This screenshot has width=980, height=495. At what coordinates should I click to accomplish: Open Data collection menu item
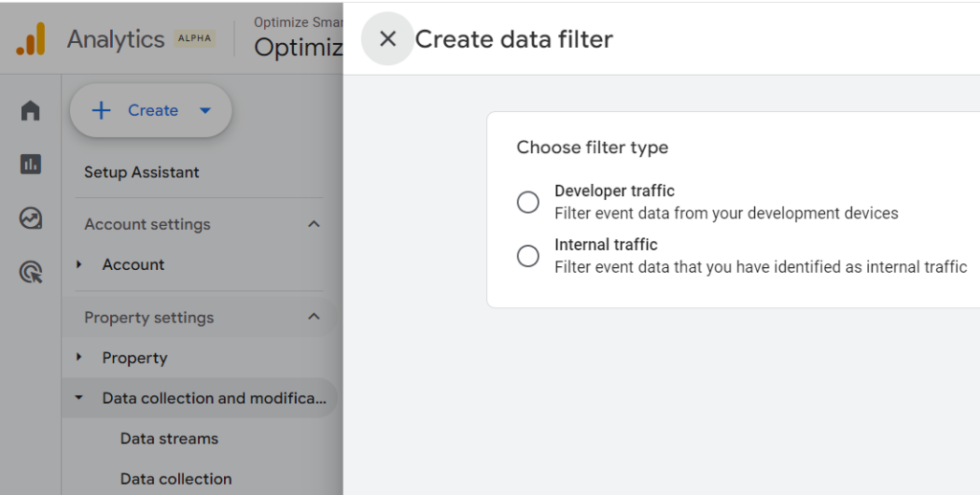click(176, 479)
